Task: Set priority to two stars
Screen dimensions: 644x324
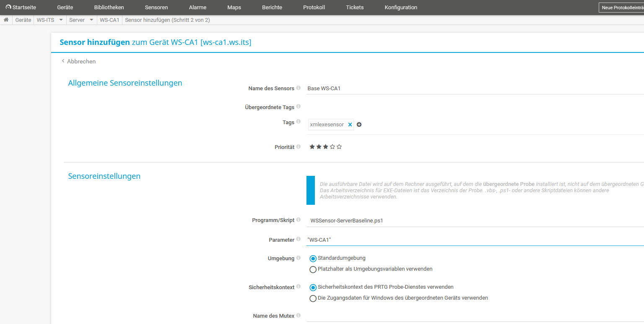Action: [319, 147]
